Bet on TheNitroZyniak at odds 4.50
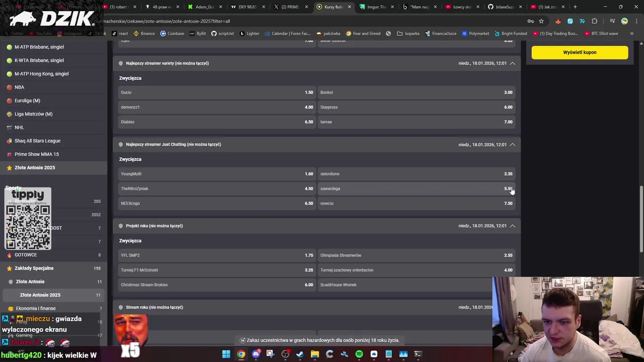Viewport: 644px width, 362px height. [217, 189]
